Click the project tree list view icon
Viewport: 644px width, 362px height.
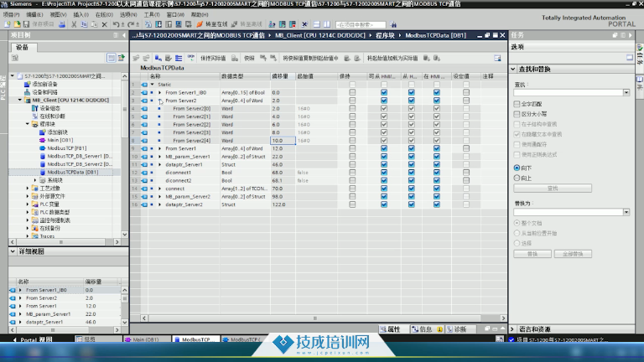pyautogui.click(x=111, y=58)
